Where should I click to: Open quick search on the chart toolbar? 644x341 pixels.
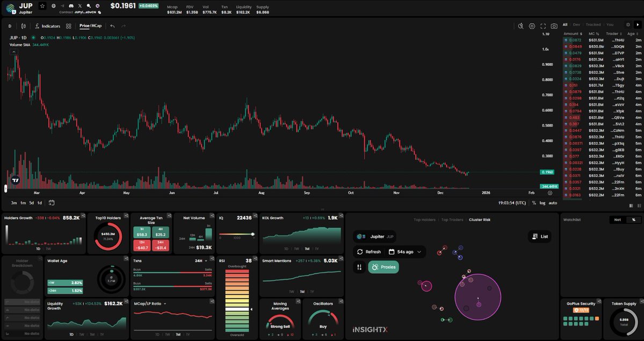pyautogui.click(x=520, y=26)
